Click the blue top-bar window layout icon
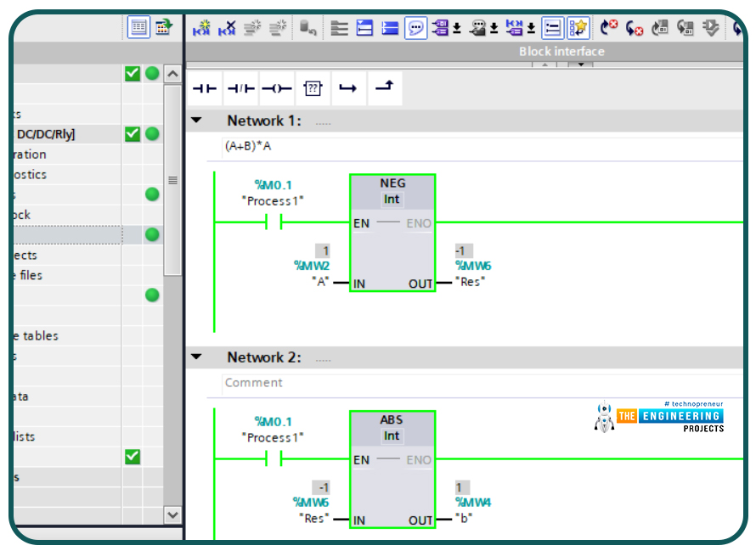Image resolution: width=756 pixels, height=551 pixels. (x=364, y=28)
